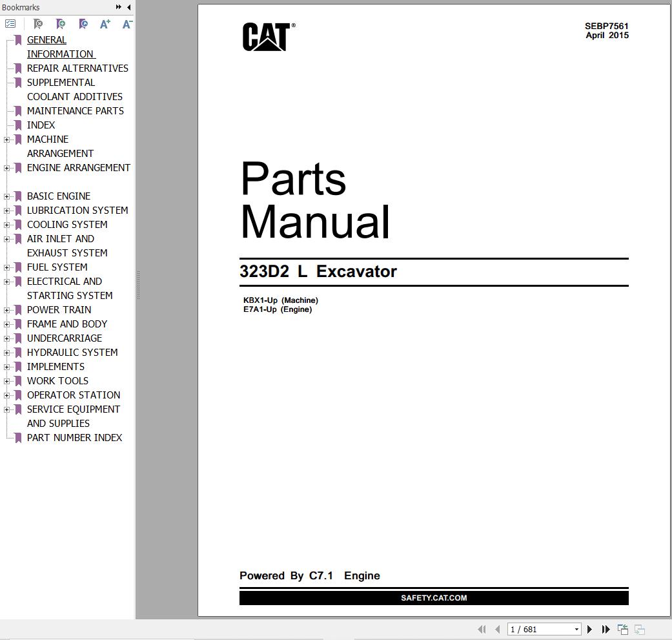Select the IMPLEMENTS bookmark text
The height and width of the screenshot is (640, 672).
(56, 367)
